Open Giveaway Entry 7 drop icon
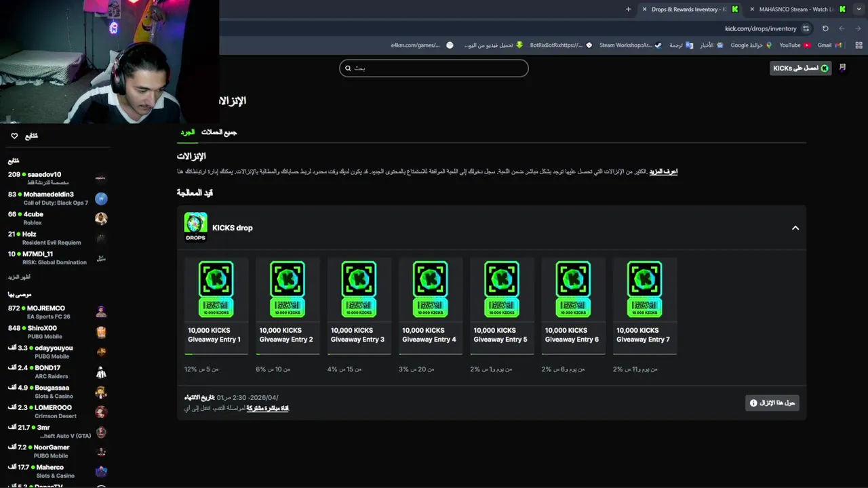The image size is (868, 488). (644, 289)
